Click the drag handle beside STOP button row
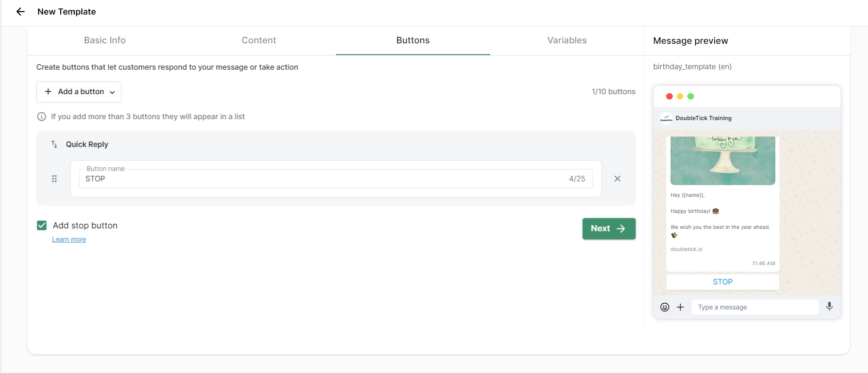The image size is (868, 373). pos(54,179)
